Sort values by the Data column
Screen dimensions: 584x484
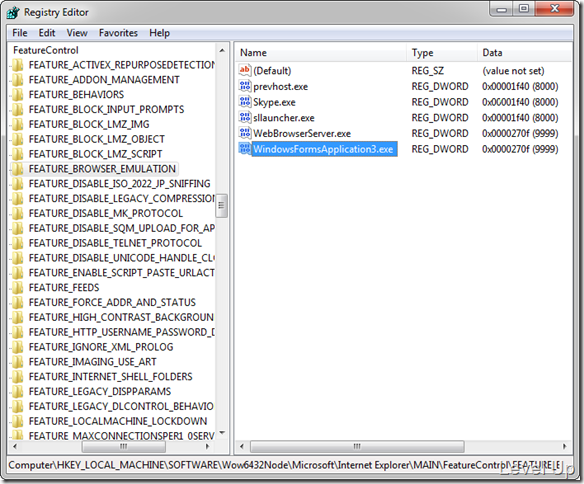click(524, 52)
